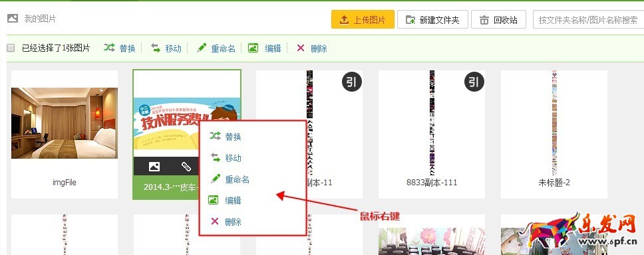Click 替换 in the green toolbar
The image size is (644, 255).
(127, 48)
